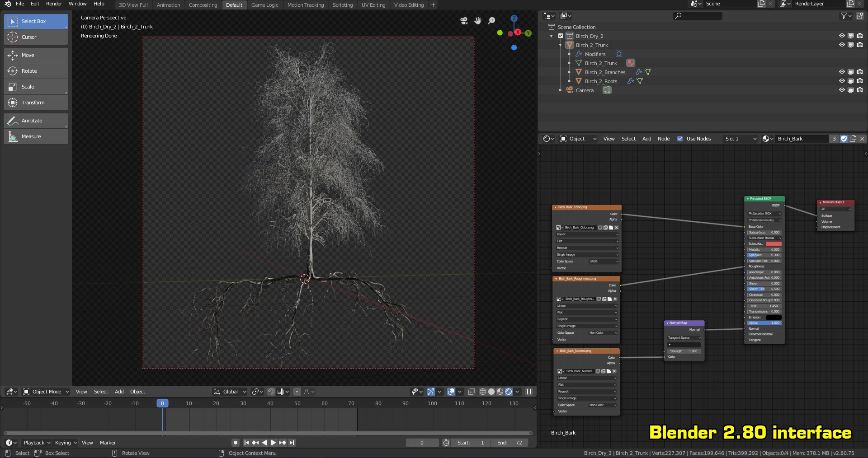Hide Birch_Dry_2 collection in viewport
This screenshot has height=458, width=868.
tap(842, 36)
